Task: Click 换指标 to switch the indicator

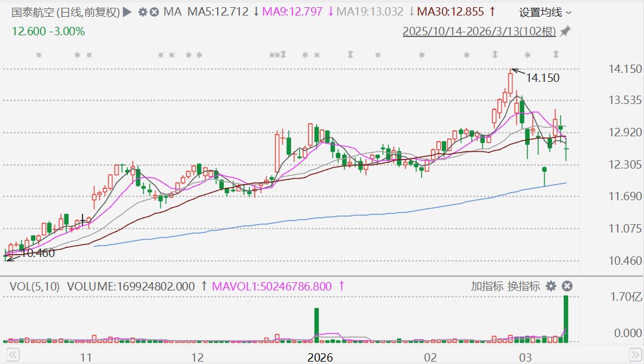Action: tap(523, 286)
